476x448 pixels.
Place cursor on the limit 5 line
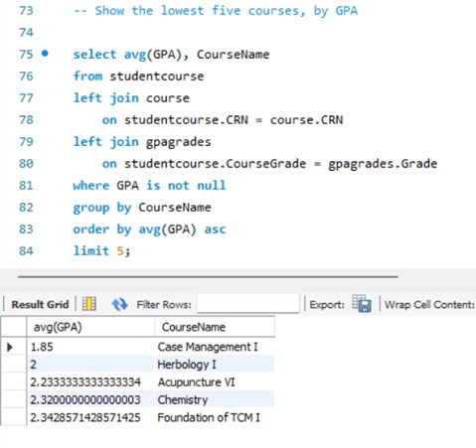[x=101, y=251]
